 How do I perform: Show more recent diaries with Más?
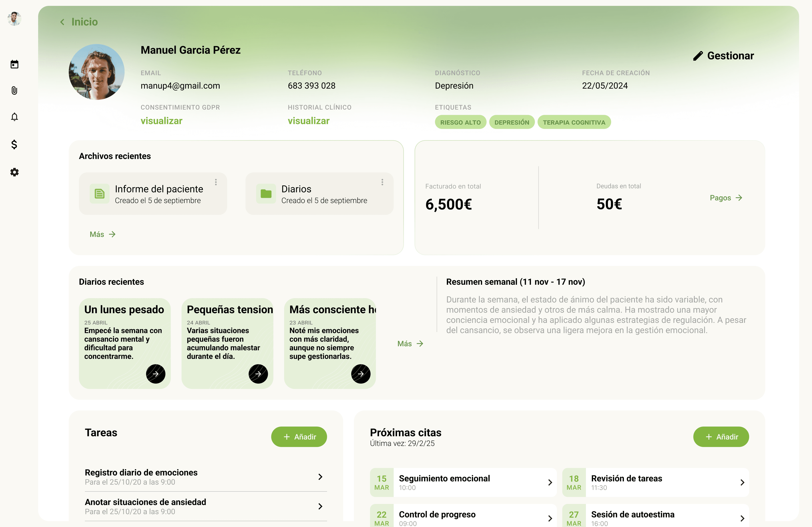click(x=410, y=344)
